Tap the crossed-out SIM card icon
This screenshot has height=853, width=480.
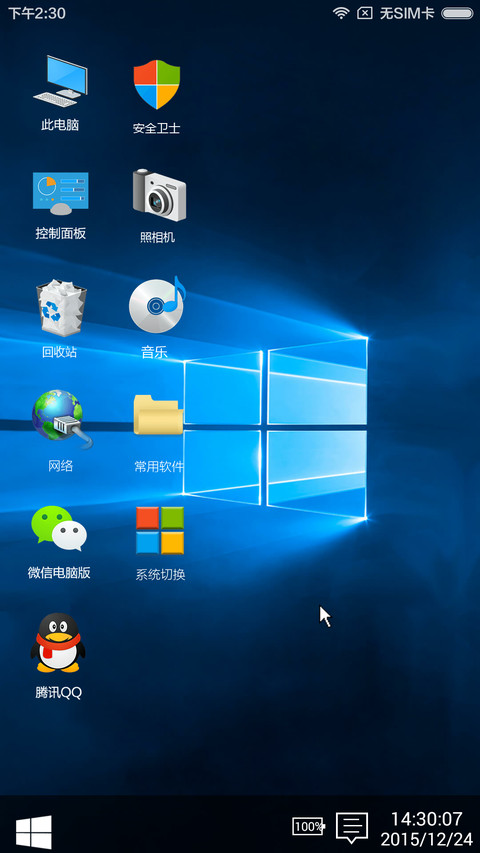(x=365, y=13)
